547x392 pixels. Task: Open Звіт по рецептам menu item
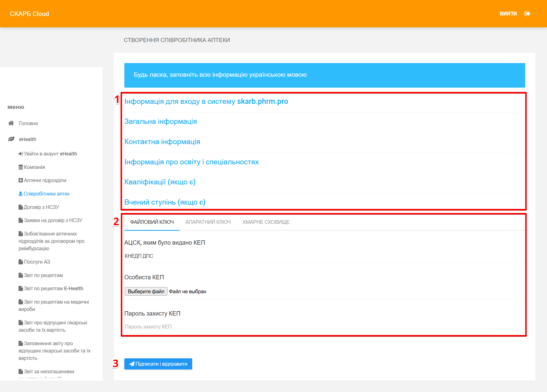pos(43,275)
